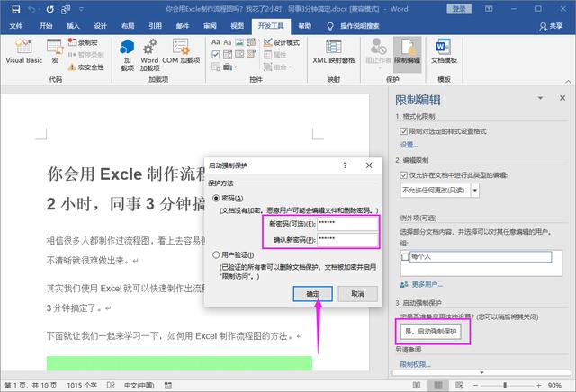Switch to the 视图 tab
Viewport: 576px width, 392px height.
tap(237, 26)
